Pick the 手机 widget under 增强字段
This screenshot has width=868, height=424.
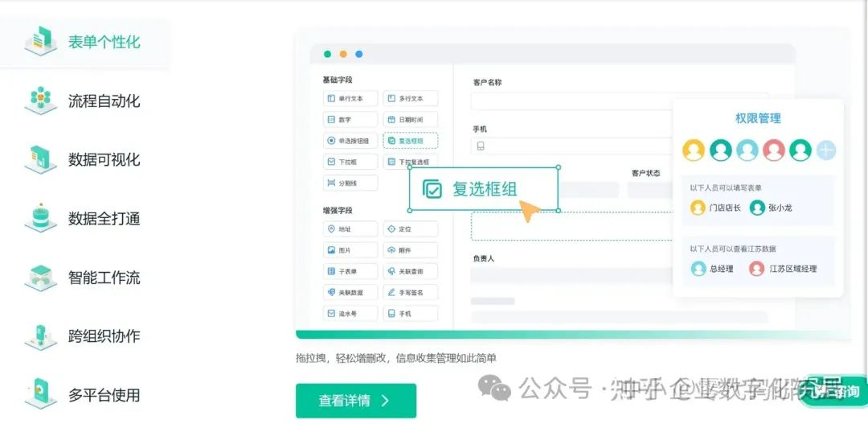(x=410, y=313)
